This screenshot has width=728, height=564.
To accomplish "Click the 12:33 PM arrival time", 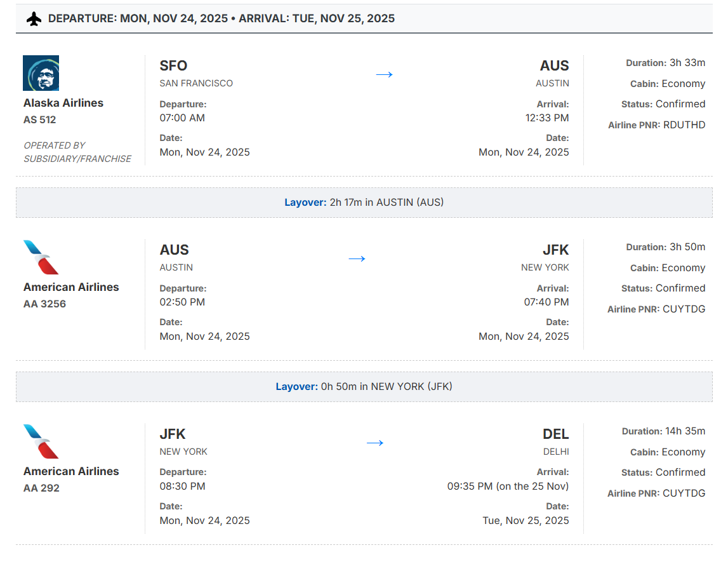I will coord(547,118).
